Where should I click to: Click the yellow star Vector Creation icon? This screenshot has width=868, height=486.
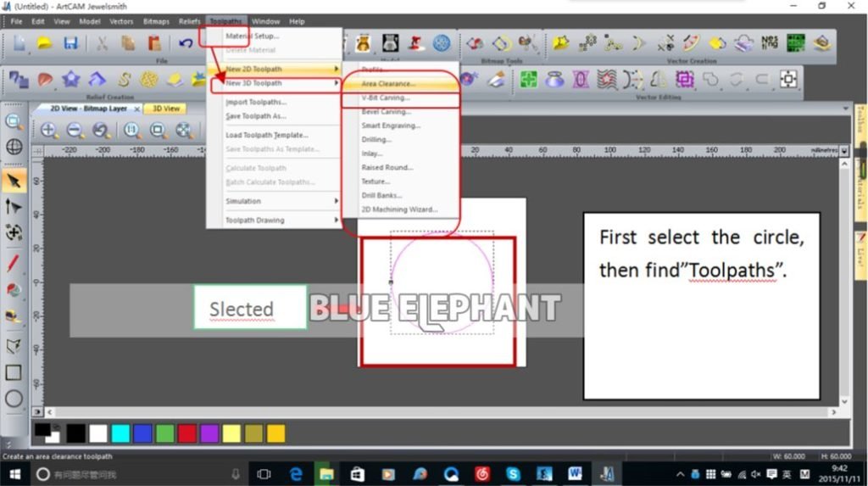pos(560,42)
